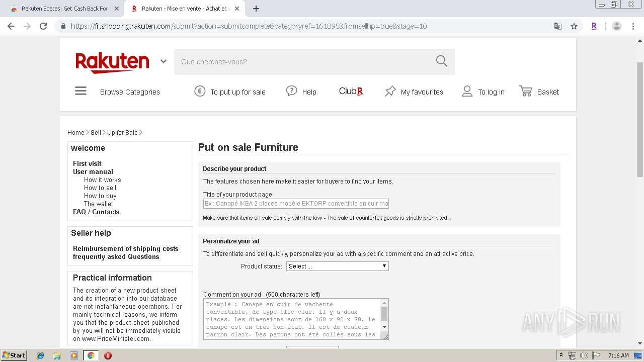This screenshot has height=362, width=644.
Task: Click the search magnifier icon
Action: point(442,61)
